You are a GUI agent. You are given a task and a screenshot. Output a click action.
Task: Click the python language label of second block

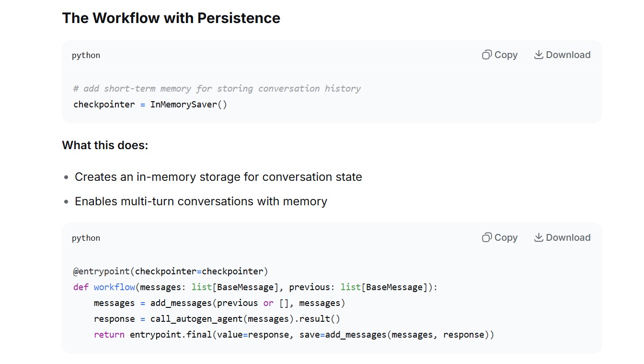click(86, 238)
